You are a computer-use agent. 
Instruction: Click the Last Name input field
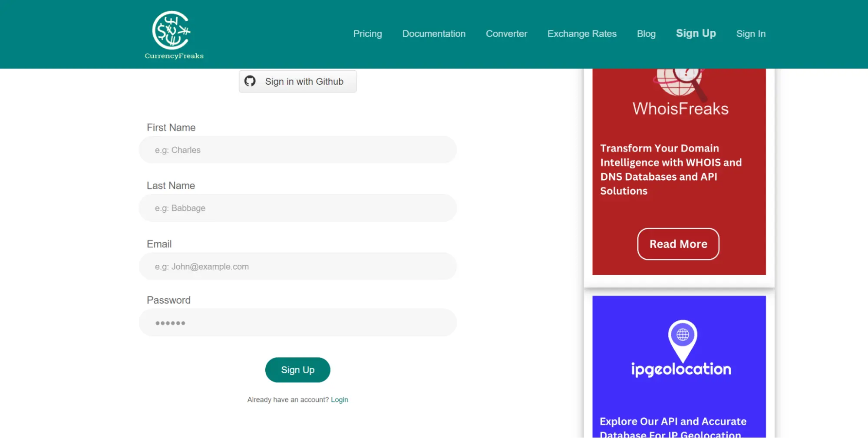tap(297, 207)
